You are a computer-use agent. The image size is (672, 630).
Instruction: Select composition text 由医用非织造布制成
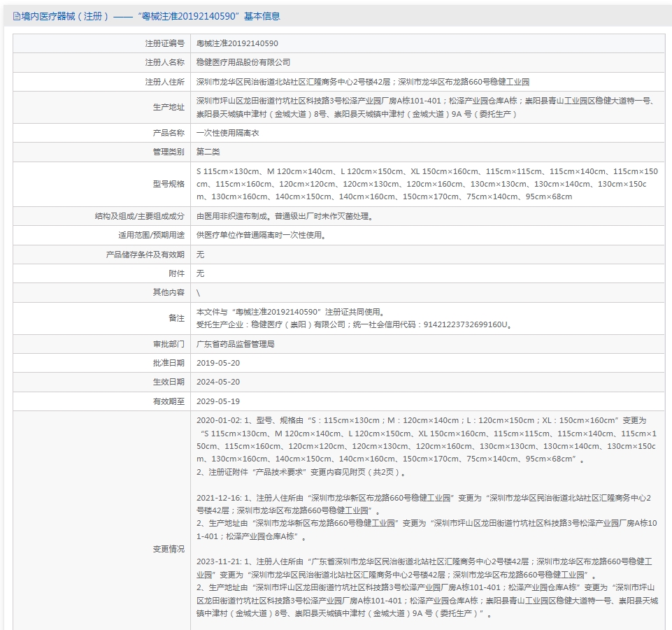click(286, 216)
